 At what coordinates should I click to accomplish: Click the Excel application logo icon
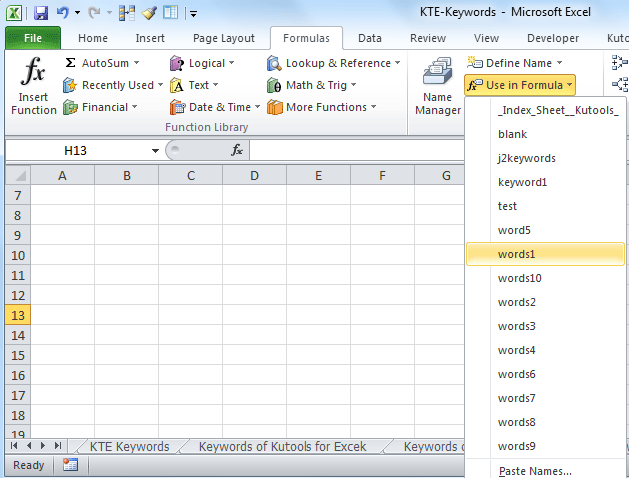tap(14, 13)
